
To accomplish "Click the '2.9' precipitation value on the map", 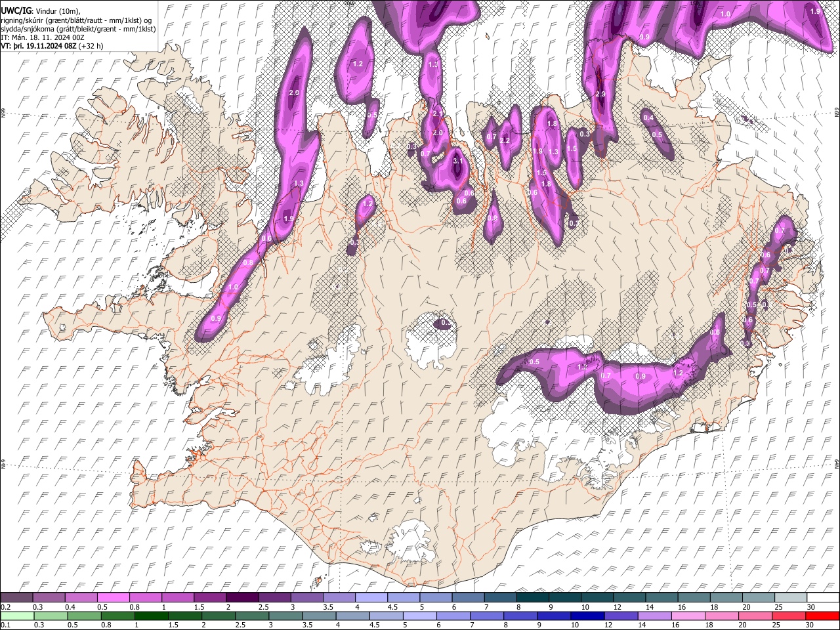I will tap(600, 94).
